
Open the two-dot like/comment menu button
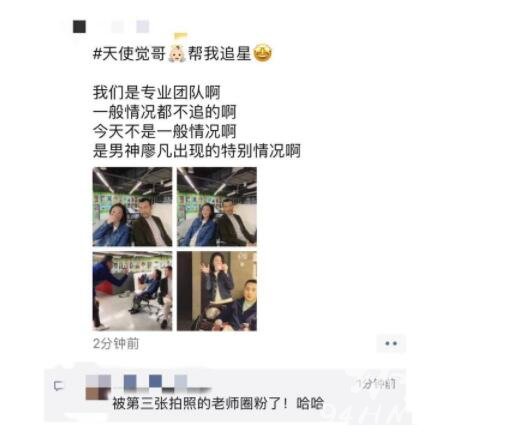click(391, 343)
